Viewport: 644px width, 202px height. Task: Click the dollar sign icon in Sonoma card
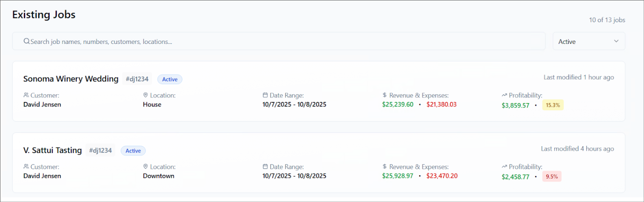click(x=385, y=95)
